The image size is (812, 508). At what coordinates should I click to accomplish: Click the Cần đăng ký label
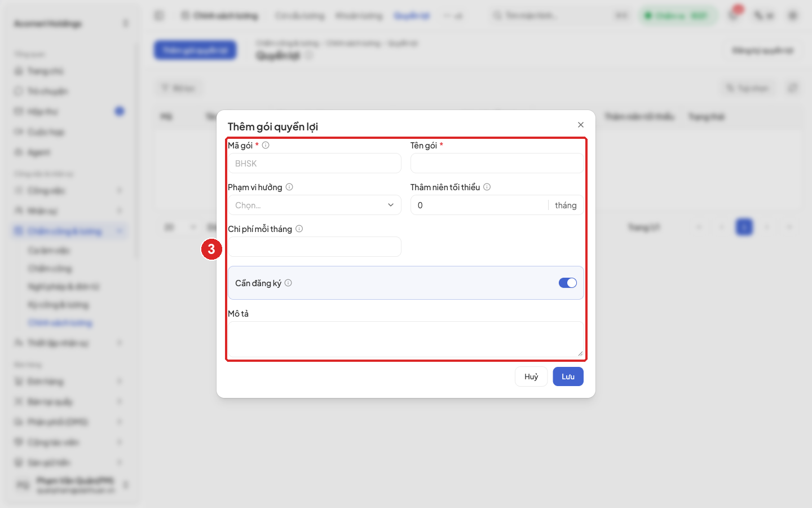pyautogui.click(x=258, y=283)
